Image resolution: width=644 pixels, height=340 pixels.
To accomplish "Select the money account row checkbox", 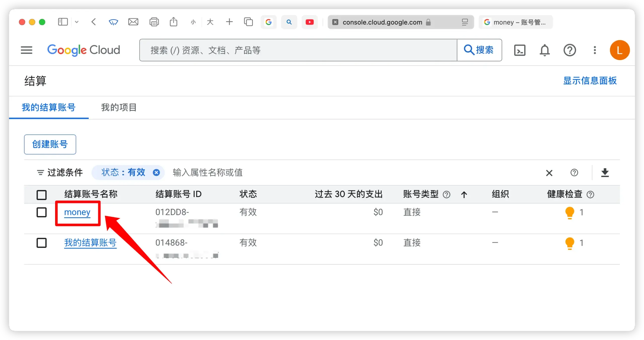I will pos(42,212).
